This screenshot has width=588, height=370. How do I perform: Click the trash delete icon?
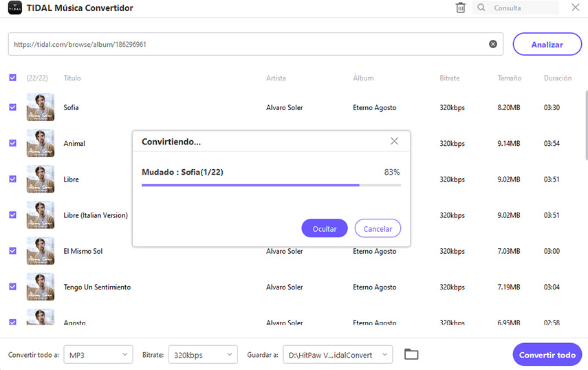pos(461,8)
